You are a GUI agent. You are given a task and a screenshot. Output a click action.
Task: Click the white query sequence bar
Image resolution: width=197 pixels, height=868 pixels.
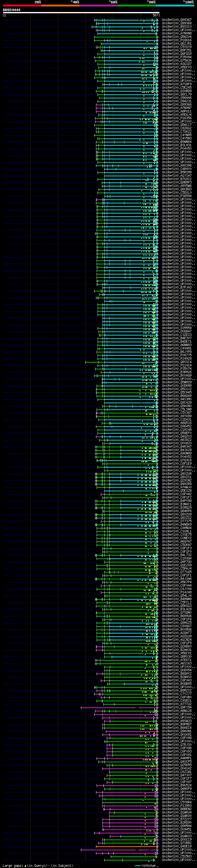tap(81, 13)
